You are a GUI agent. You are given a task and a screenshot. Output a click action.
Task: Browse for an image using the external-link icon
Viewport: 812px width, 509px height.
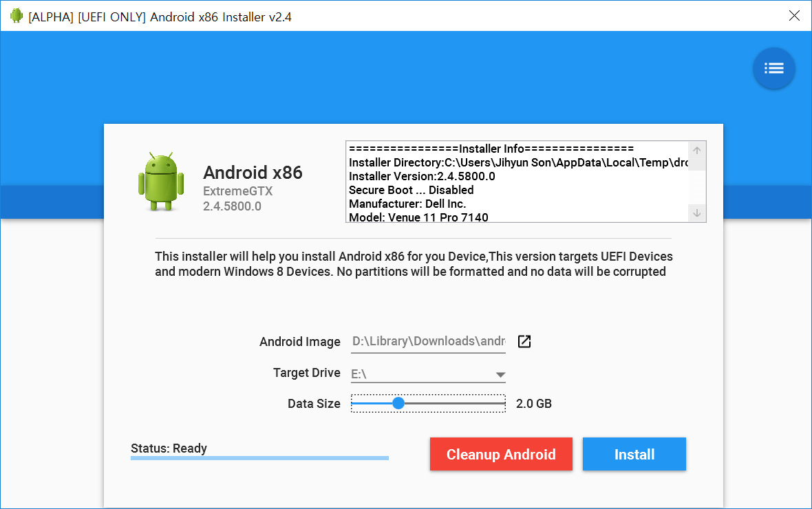(x=524, y=340)
